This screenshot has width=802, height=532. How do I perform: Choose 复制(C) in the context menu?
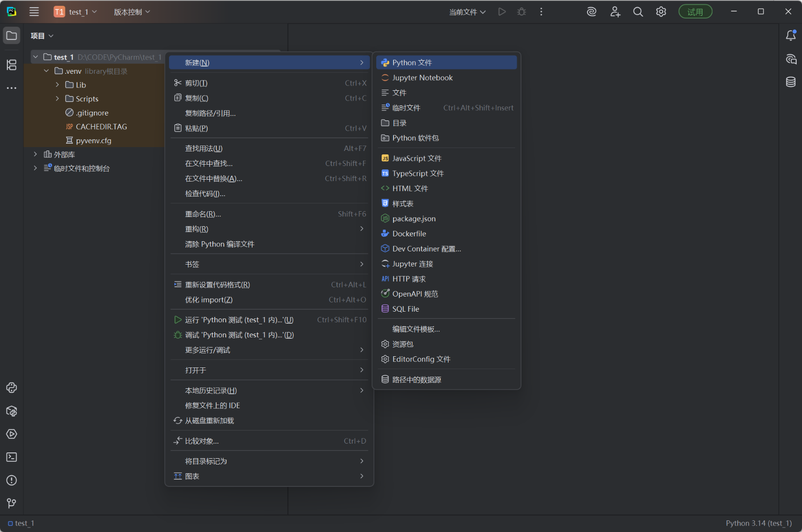269,98
